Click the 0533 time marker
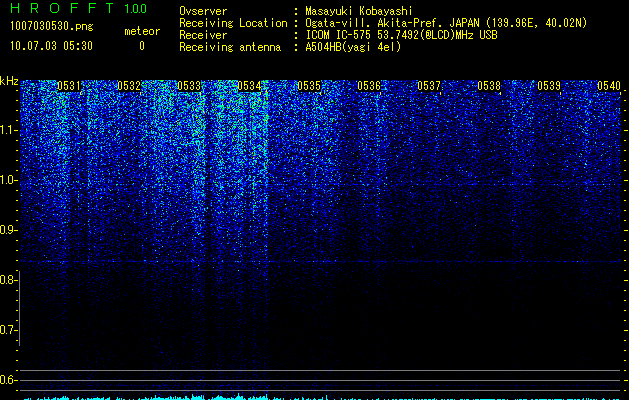 (189, 86)
